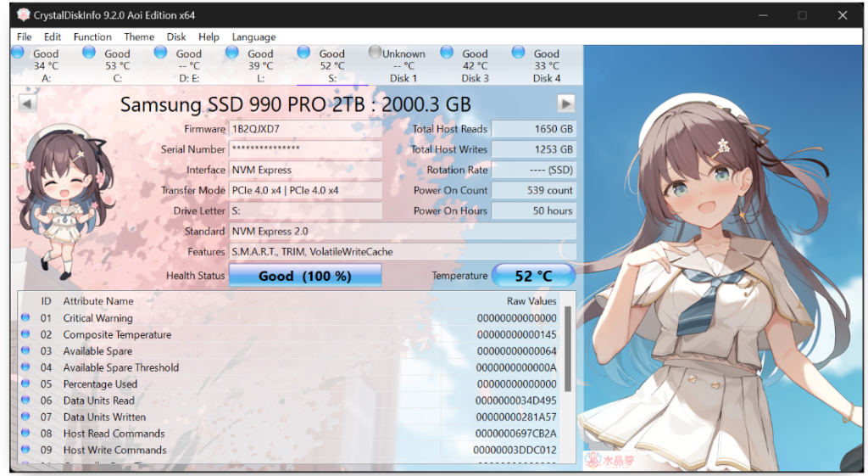Select the Data Units Read row name
Image resolution: width=868 pixels, height=476 pixels.
click(x=98, y=400)
